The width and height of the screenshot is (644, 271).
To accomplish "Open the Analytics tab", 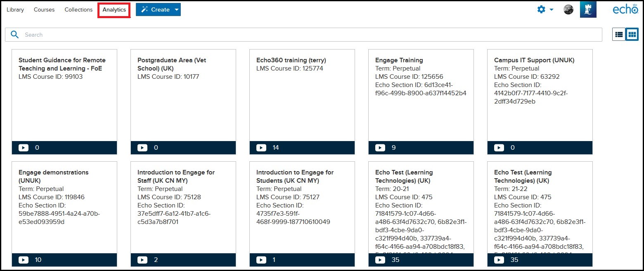I will [x=114, y=10].
